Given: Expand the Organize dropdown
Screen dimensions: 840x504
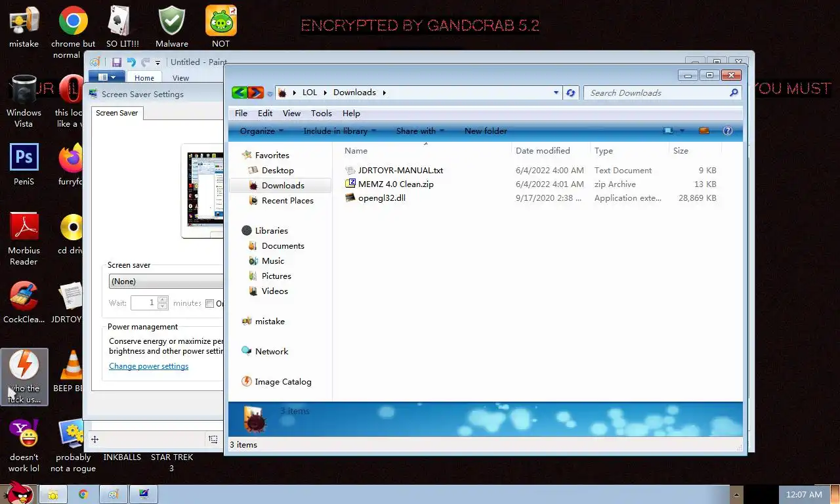Looking at the screenshot, I should click(x=262, y=131).
